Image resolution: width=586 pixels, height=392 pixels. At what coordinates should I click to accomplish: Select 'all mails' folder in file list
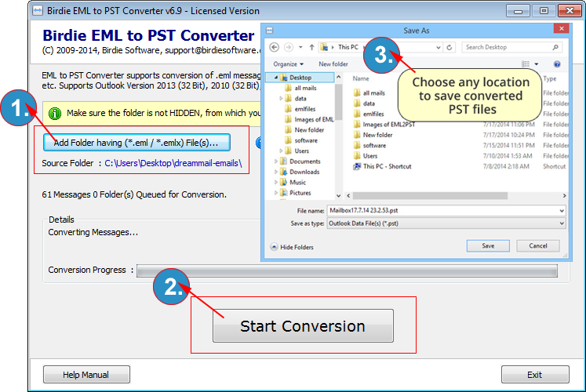pyautogui.click(x=373, y=93)
